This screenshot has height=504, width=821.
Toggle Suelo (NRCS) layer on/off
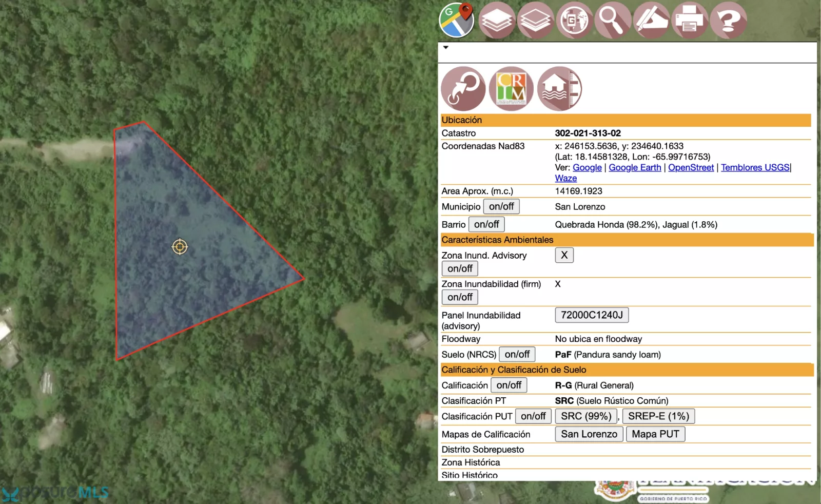pyautogui.click(x=517, y=354)
